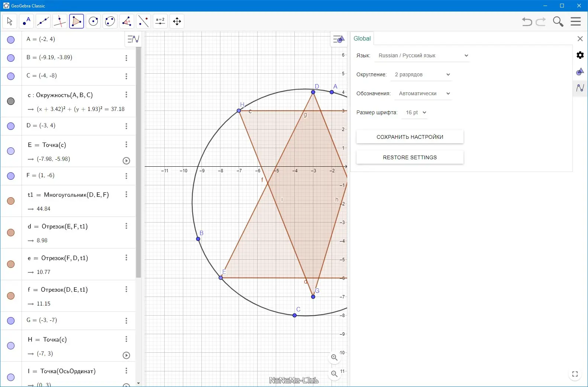
Task: Click point B on the circle
Action: pos(198,239)
